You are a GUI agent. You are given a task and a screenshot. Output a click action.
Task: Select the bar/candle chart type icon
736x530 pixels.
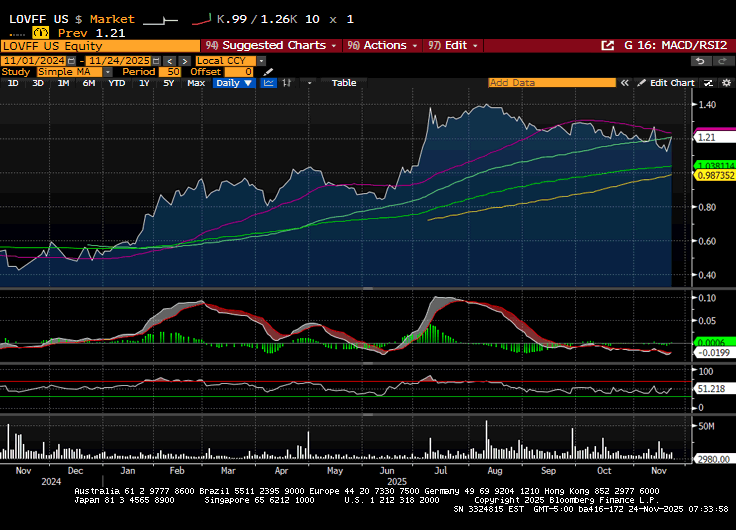(x=287, y=83)
